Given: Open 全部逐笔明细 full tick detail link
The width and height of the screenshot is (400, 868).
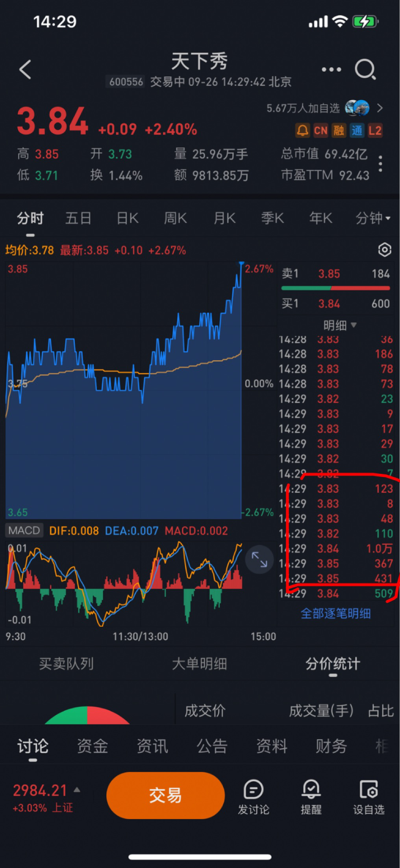Looking at the screenshot, I should (x=335, y=613).
